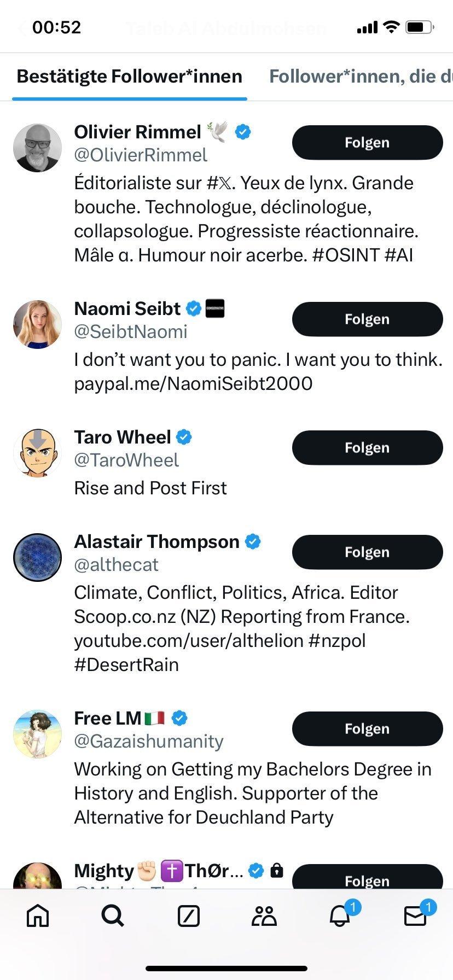Screen dimensions: 453x980
Task: Follow Olivier Rimmel with the Folgen button
Action: click(x=367, y=143)
